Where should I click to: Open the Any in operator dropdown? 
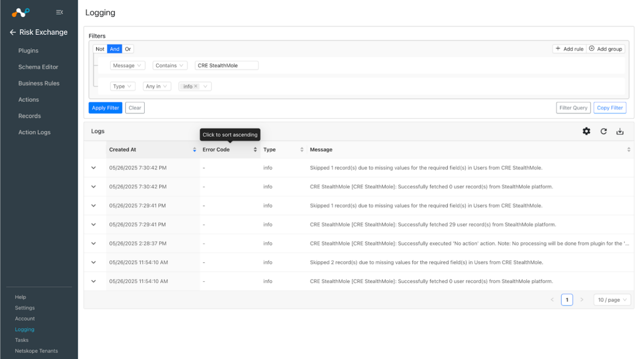(157, 86)
